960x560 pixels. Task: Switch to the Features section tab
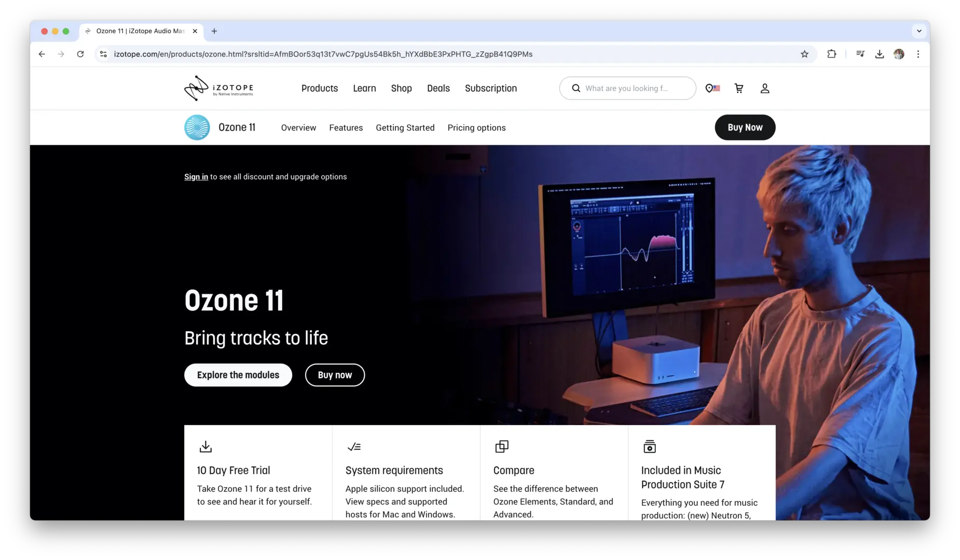coord(346,128)
